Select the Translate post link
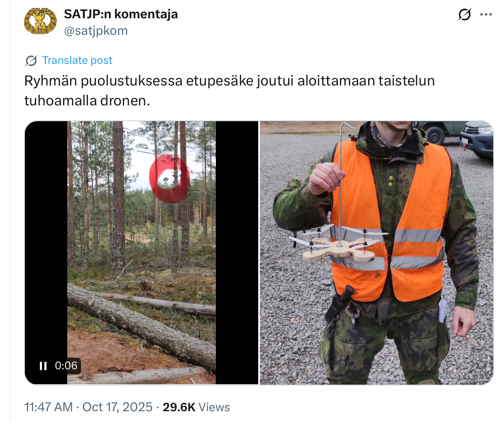The width and height of the screenshot is (504, 422). pyautogui.click(x=77, y=61)
